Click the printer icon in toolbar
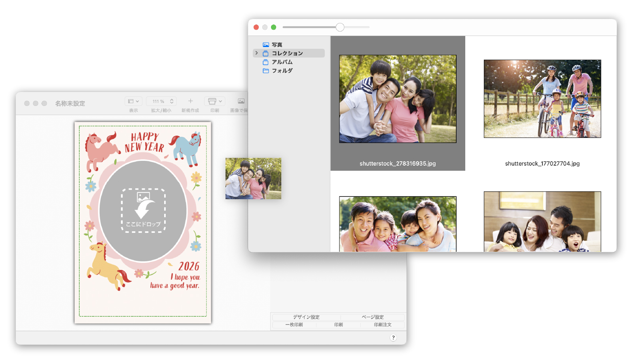 pos(212,101)
